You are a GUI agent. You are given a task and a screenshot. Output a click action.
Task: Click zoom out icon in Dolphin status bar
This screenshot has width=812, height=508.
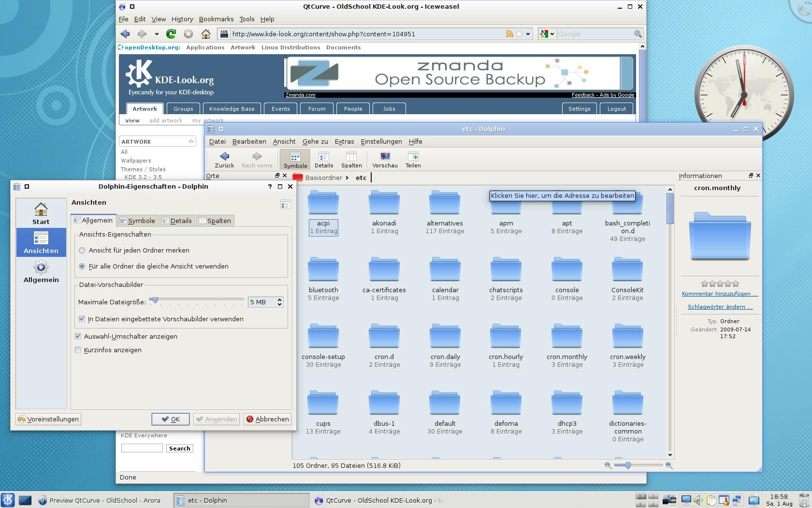(608, 465)
